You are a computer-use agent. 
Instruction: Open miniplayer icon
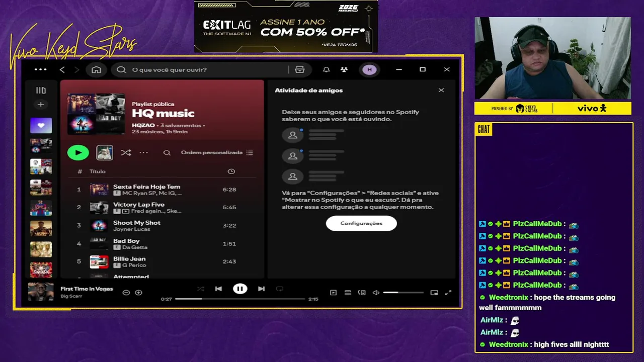pos(434,293)
